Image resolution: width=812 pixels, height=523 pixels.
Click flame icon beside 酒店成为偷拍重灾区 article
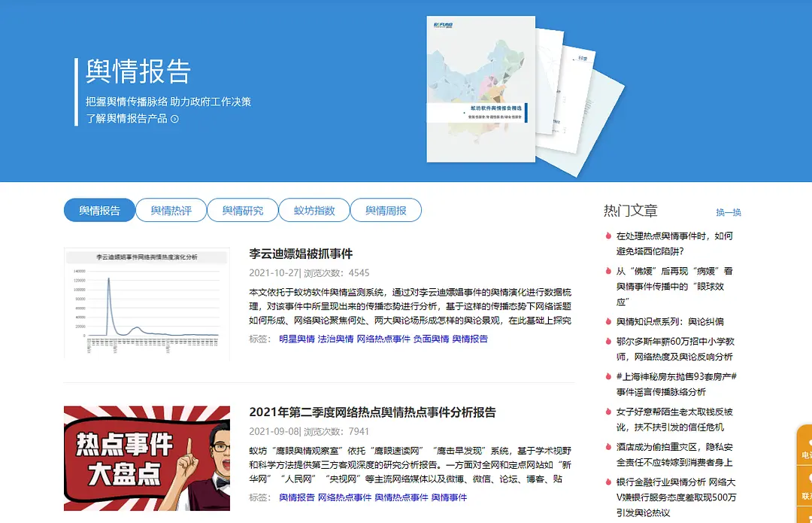608,447
